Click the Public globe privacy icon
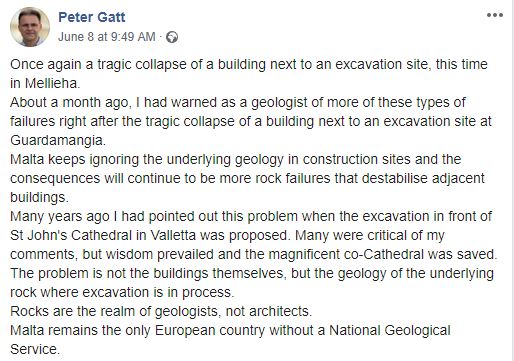Screen dimensions: 514x361 pyautogui.click(x=172, y=37)
